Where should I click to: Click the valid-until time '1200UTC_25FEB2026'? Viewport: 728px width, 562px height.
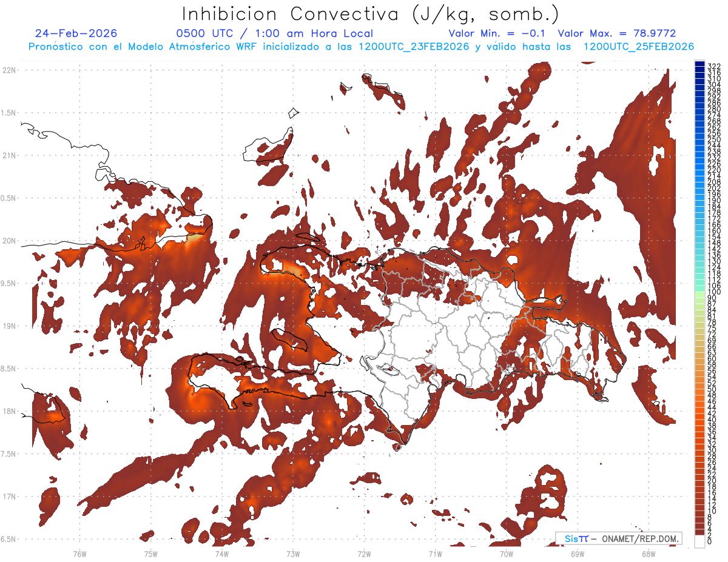pyautogui.click(x=638, y=47)
